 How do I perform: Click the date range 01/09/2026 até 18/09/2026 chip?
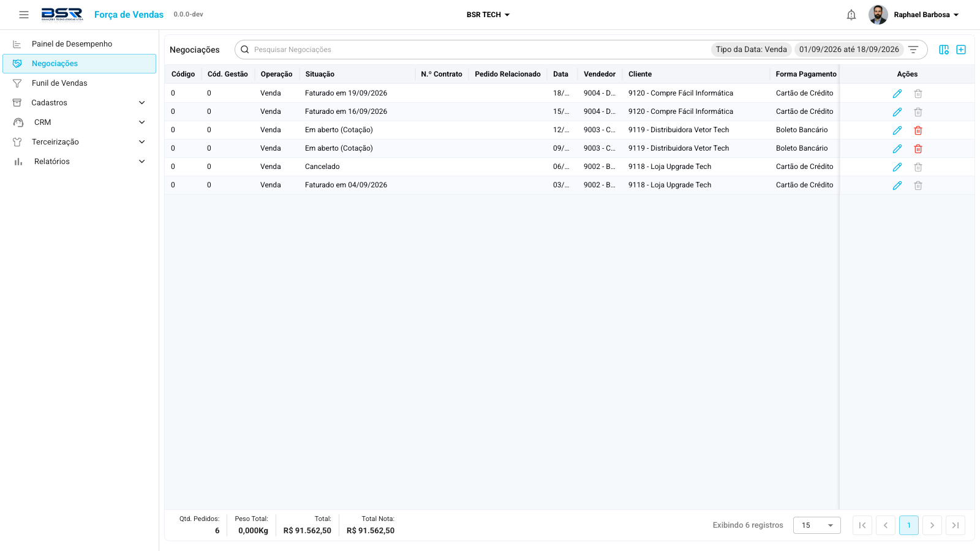coord(849,50)
